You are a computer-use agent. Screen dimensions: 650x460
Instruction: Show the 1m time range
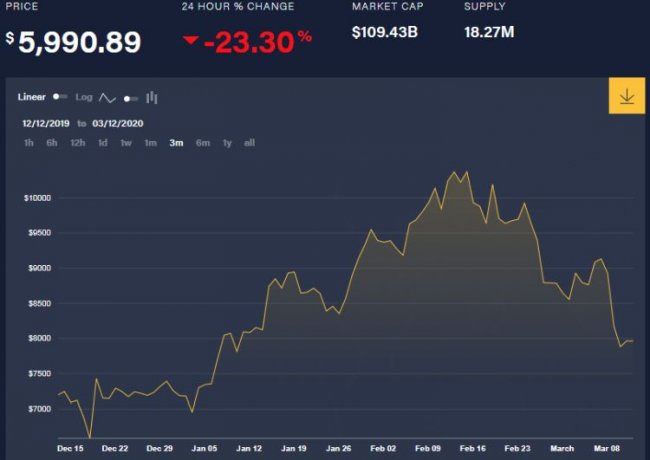(x=150, y=143)
